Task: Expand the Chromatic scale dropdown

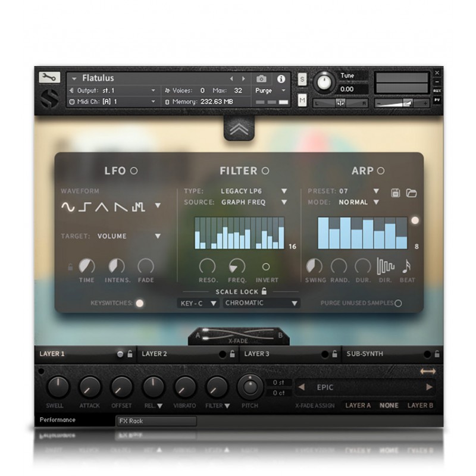Action: pos(294,303)
